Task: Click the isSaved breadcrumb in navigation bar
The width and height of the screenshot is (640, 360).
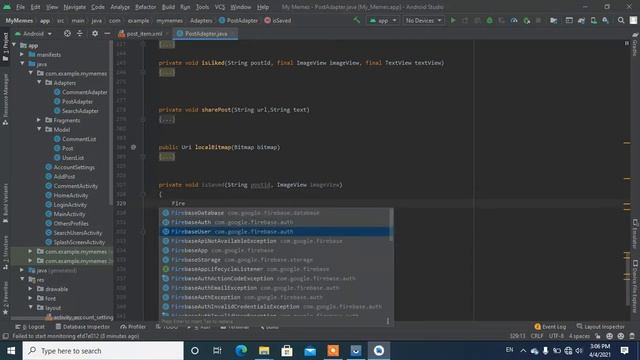Action: [278, 20]
